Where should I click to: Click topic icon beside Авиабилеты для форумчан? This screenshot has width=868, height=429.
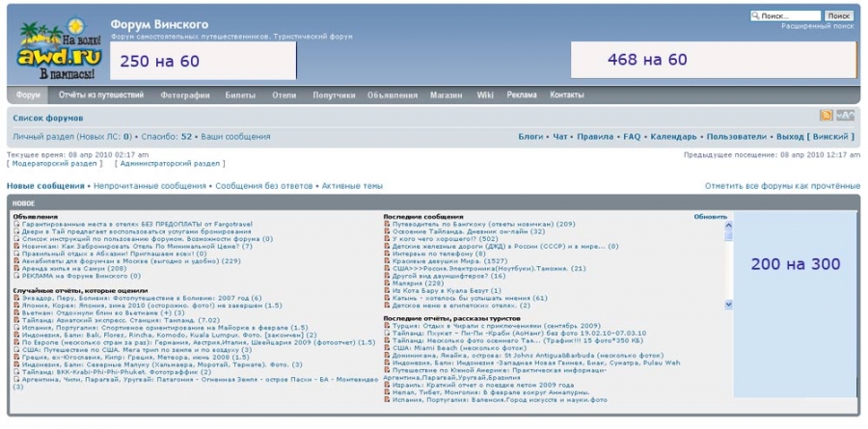click(x=16, y=260)
